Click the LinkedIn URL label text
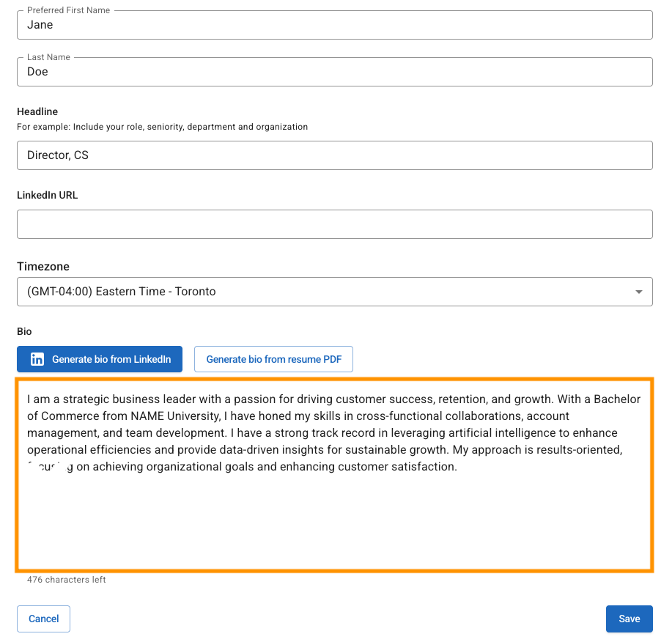672x642 pixels. click(x=47, y=195)
